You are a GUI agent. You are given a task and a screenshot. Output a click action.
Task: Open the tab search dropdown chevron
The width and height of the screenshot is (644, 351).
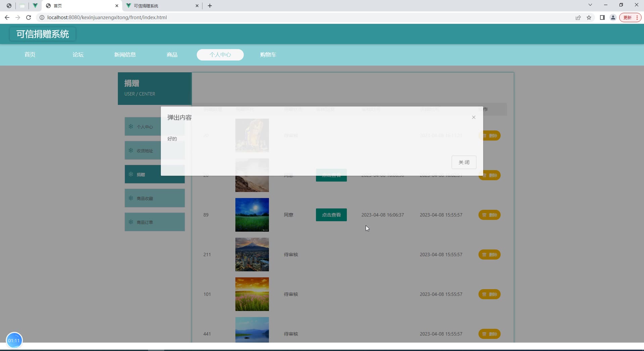click(x=590, y=5)
